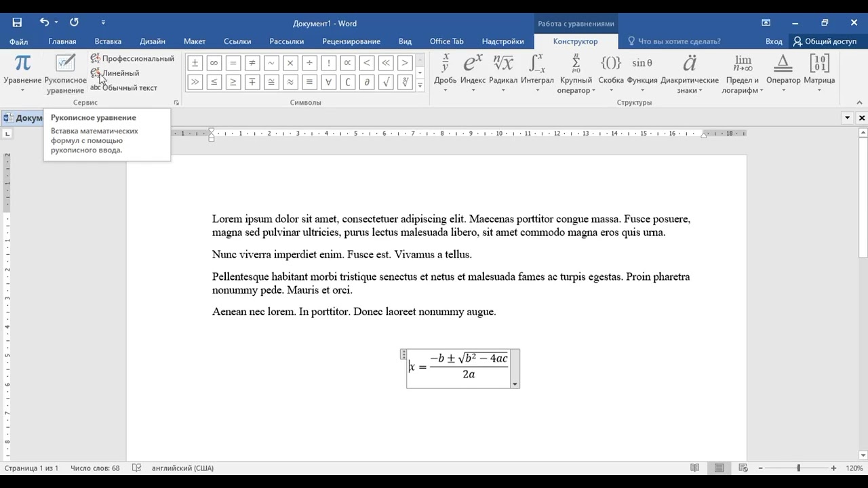
Task: Open the spelling check status icon
Action: [136, 468]
